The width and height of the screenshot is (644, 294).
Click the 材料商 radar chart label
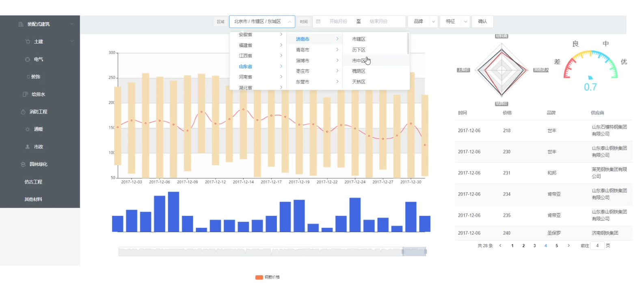tap(501, 36)
